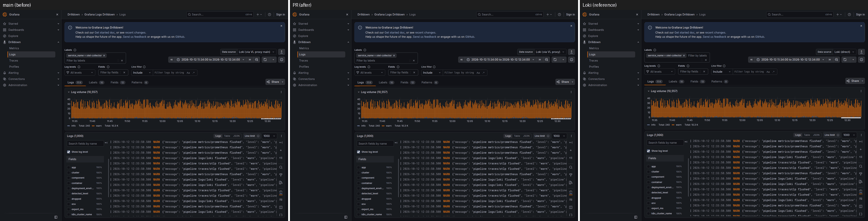Viewport: 868px width, 221px height.
Task: Remove service_name filter in main (before) panel
Action: click(104, 55)
